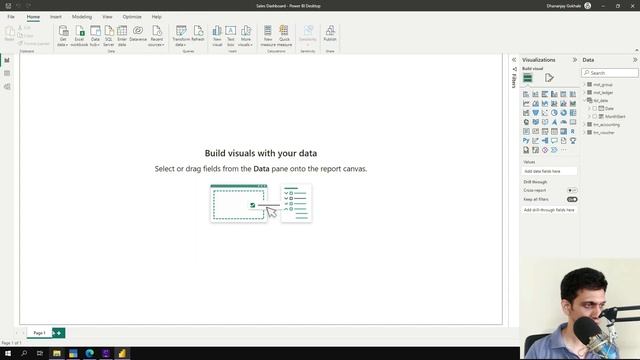Switch to the Help ribbon tab
640x360 pixels.
(x=157, y=17)
